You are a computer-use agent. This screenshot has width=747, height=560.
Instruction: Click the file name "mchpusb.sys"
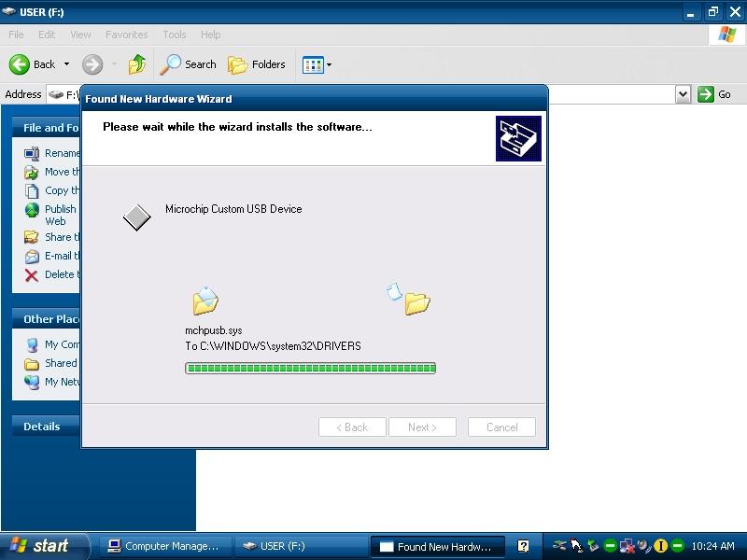(x=214, y=330)
